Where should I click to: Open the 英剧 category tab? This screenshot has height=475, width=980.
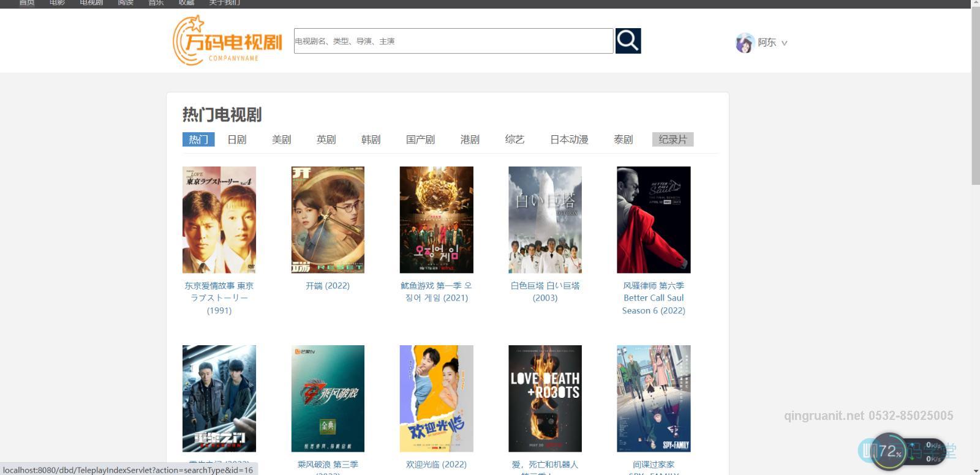click(326, 140)
